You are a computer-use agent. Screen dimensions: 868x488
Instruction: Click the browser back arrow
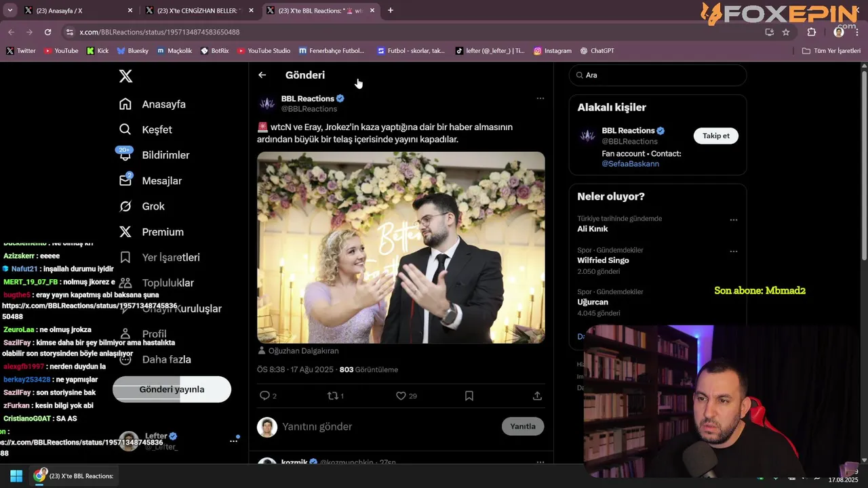click(x=11, y=32)
